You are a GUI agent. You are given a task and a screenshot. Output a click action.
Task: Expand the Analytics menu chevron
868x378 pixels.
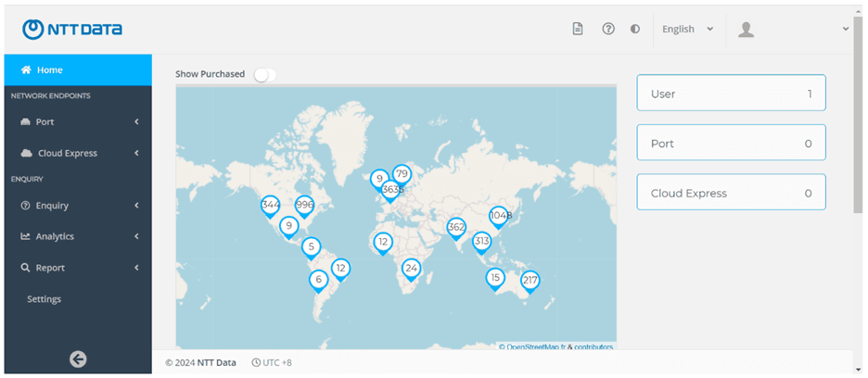136,236
